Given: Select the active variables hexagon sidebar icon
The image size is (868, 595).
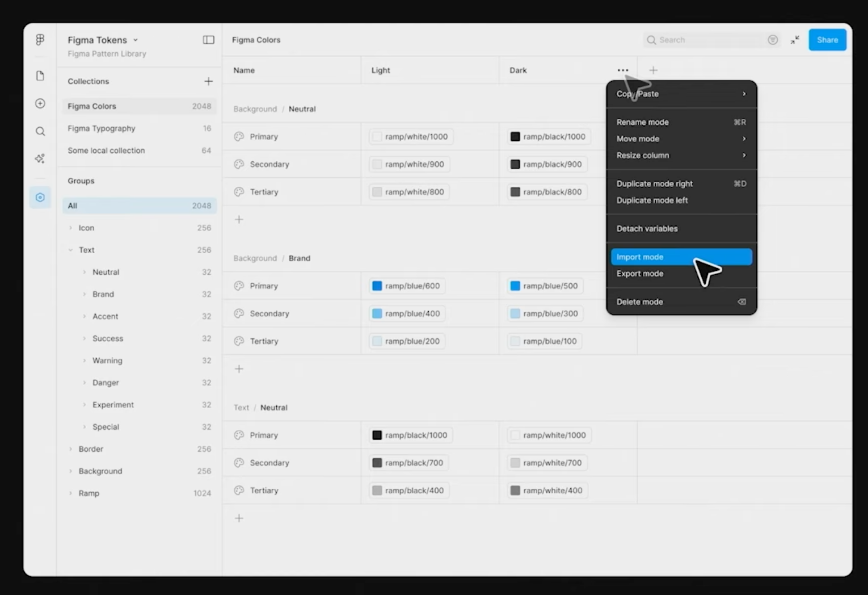Looking at the screenshot, I should [x=40, y=198].
